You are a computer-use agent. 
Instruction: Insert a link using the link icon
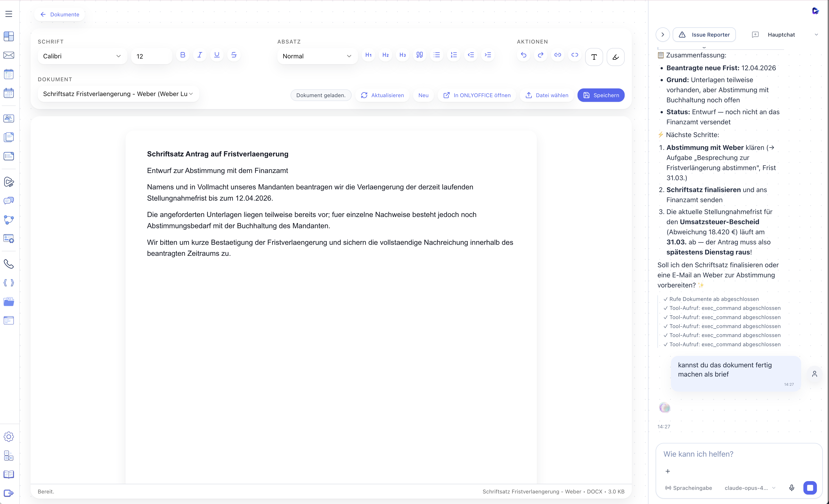click(x=558, y=55)
